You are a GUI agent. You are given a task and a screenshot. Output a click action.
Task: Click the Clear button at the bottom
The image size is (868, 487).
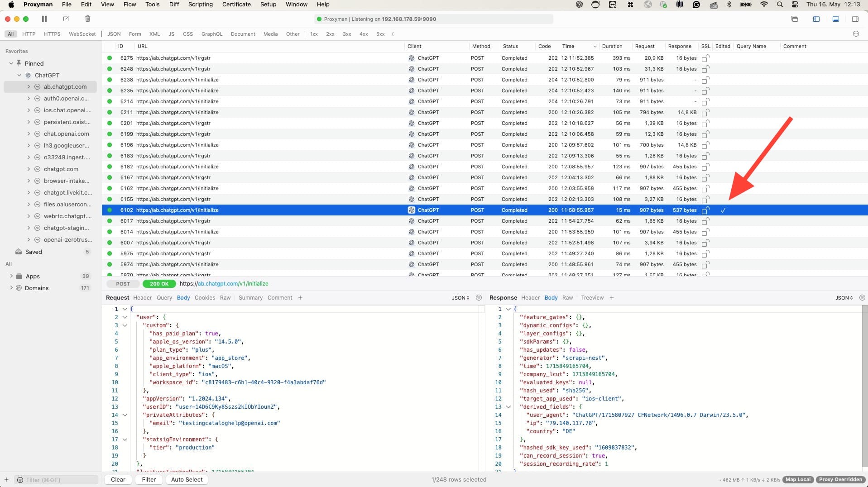[117, 479]
